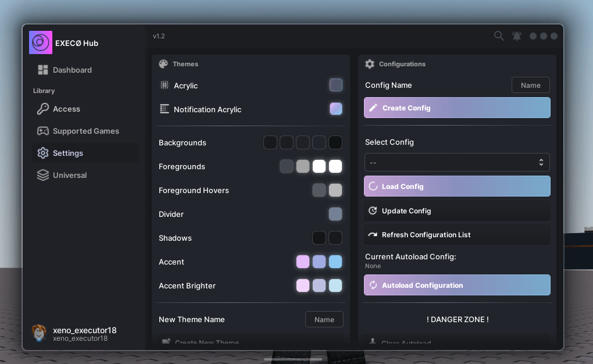Image resolution: width=593 pixels, height=364 pixels.
Task: Pick the pink Accent Brighter swatch
Action: 302,286
